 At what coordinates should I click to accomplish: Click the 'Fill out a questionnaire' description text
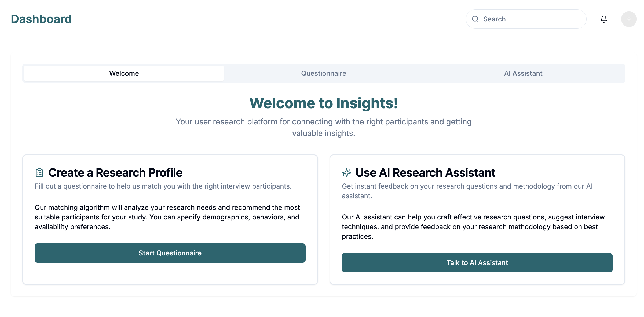(163, 186)
